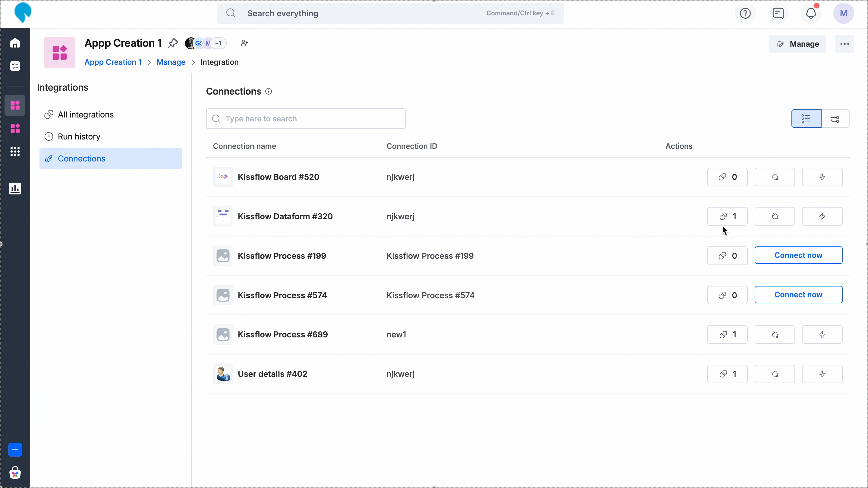
Task: Open the help question mark icon
Action: (745, 14)
